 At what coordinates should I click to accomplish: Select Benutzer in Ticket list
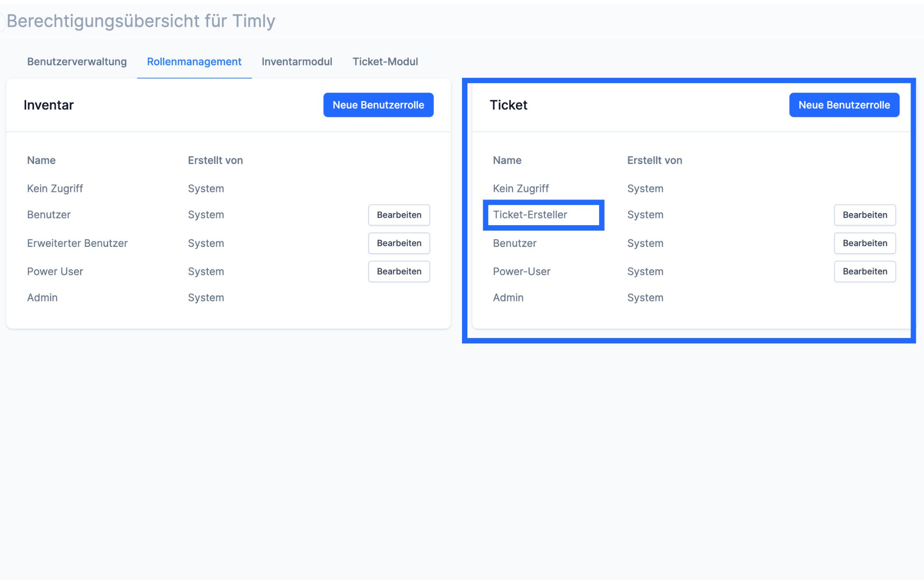pos(515,243)
